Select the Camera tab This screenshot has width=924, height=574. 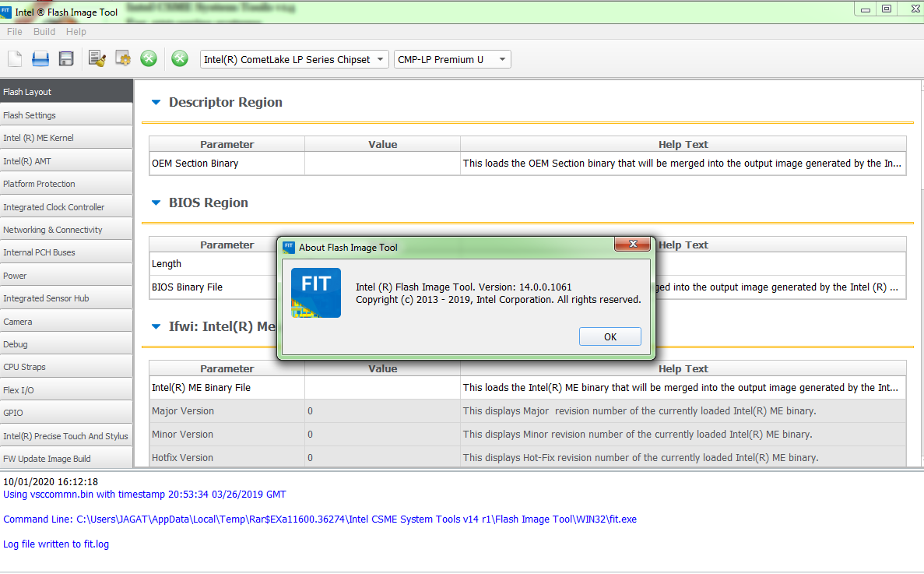click(66, 321)
